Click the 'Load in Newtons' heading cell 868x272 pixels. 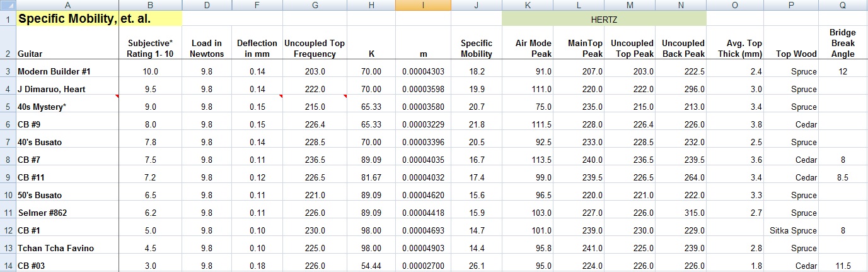tap(207, 44)
